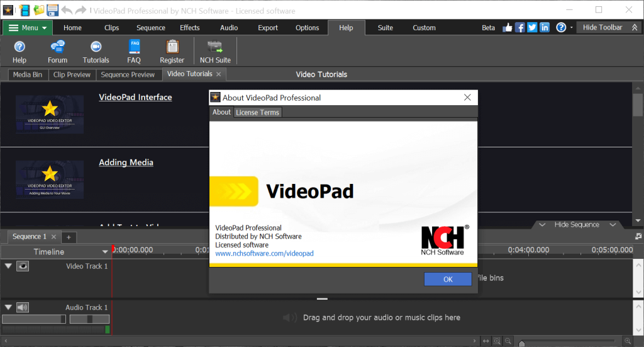Click the Audio Track 1 volume slider
Screen dimensions: 644x347
point(34,319)
